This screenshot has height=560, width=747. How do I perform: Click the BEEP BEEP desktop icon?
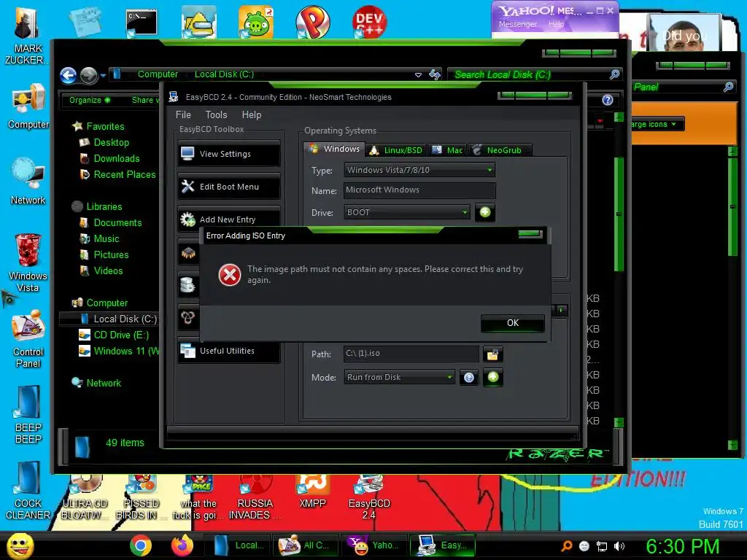coord(28,415)
